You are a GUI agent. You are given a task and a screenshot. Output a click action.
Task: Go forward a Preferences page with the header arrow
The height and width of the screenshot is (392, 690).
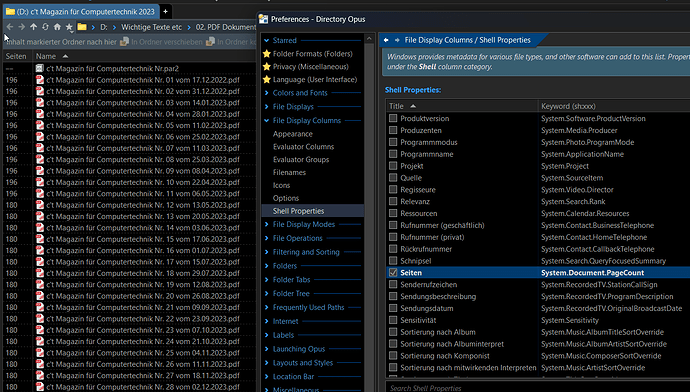tap(397, 40)
